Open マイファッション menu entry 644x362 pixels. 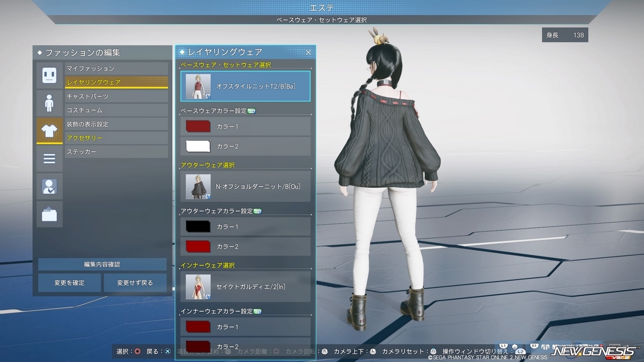point(116,69)
